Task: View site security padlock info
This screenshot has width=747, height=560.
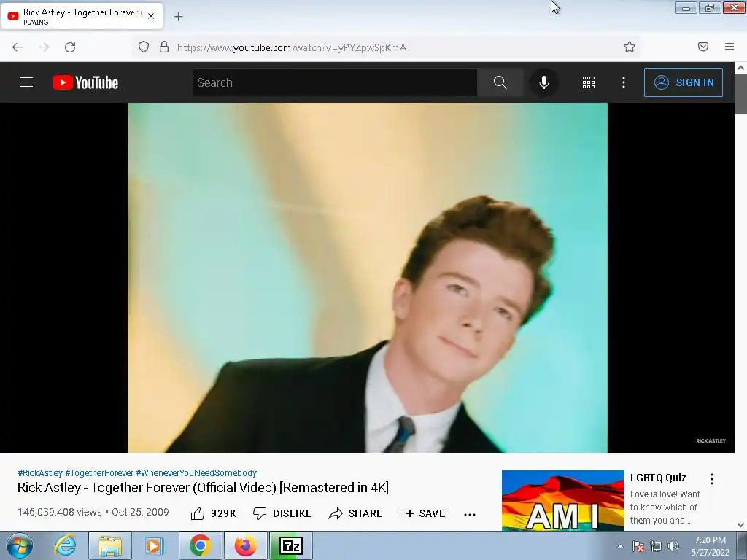Action: 164,47
